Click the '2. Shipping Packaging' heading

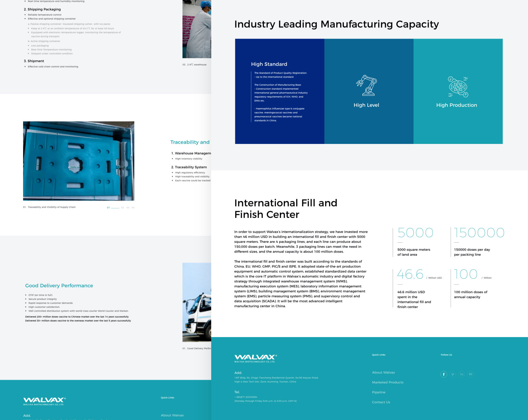tap(42, 9)
